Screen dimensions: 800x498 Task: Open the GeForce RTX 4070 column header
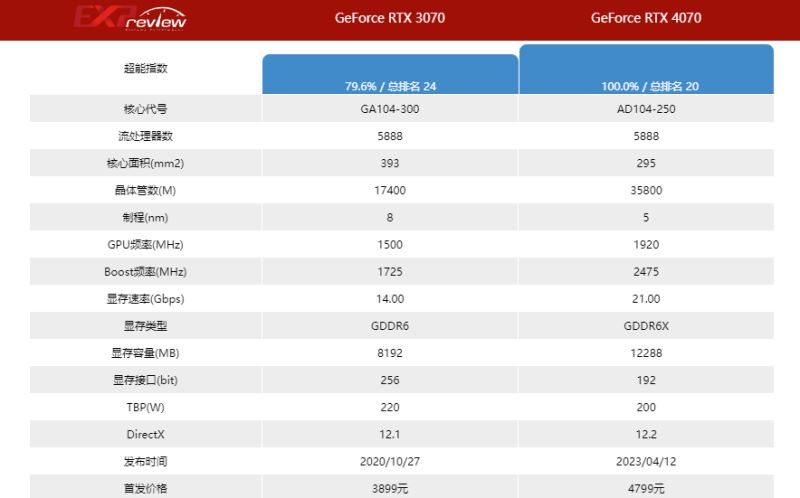click(646, 18)
